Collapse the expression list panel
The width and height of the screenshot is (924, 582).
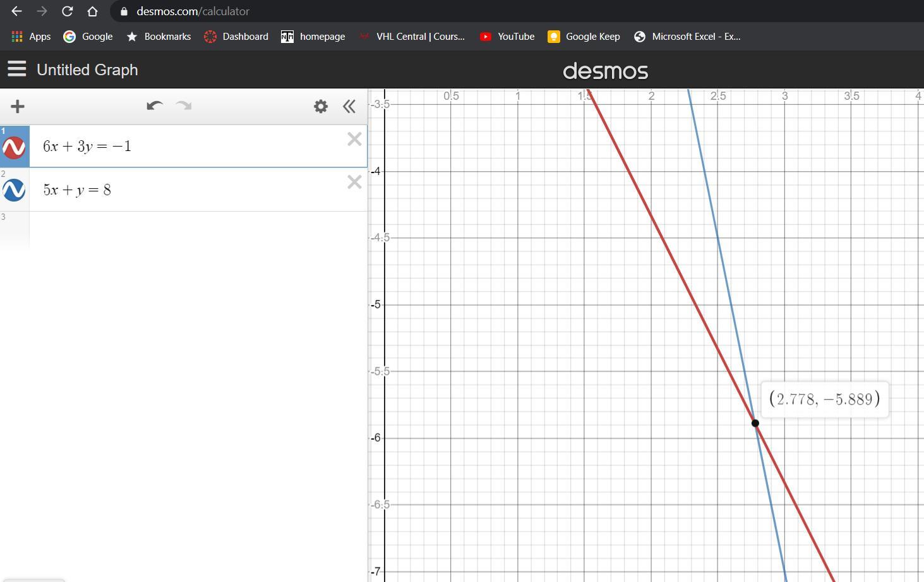[349, 106]
